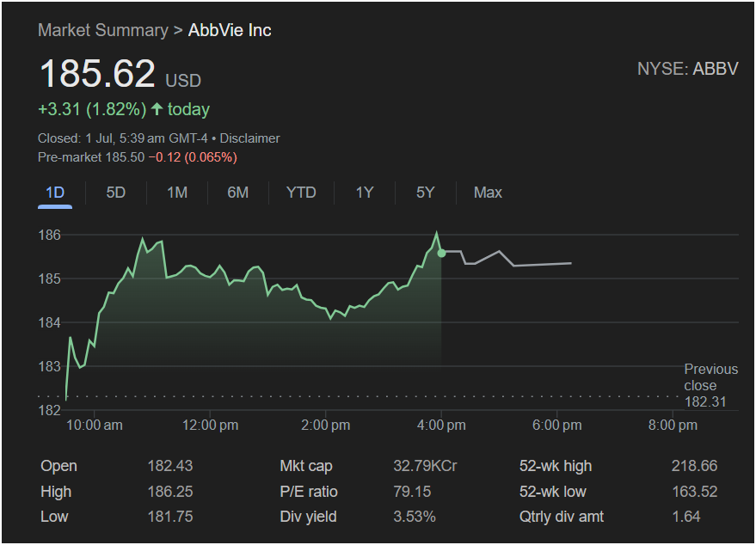Screen dimensions: 756x545
Task: Click the 52-wk low label
Action: [x=552, y=492]
